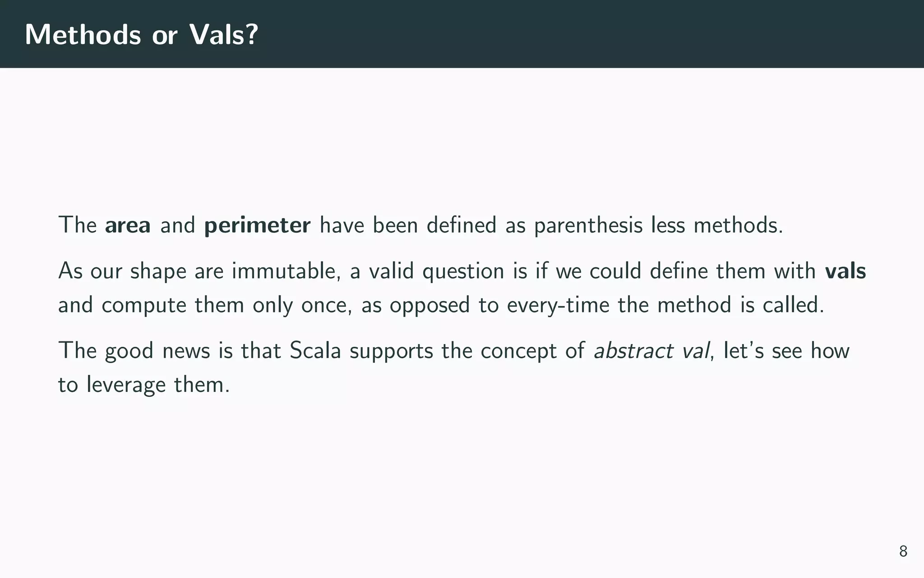Click the word "question" in the second paragraph

[x=463, y=272]
